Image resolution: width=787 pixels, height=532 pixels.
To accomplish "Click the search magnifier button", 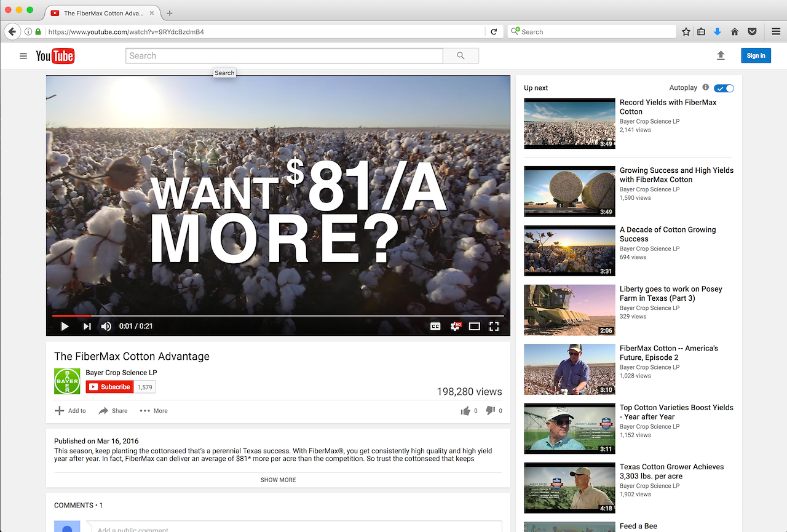I will click(x=461, y=56).
